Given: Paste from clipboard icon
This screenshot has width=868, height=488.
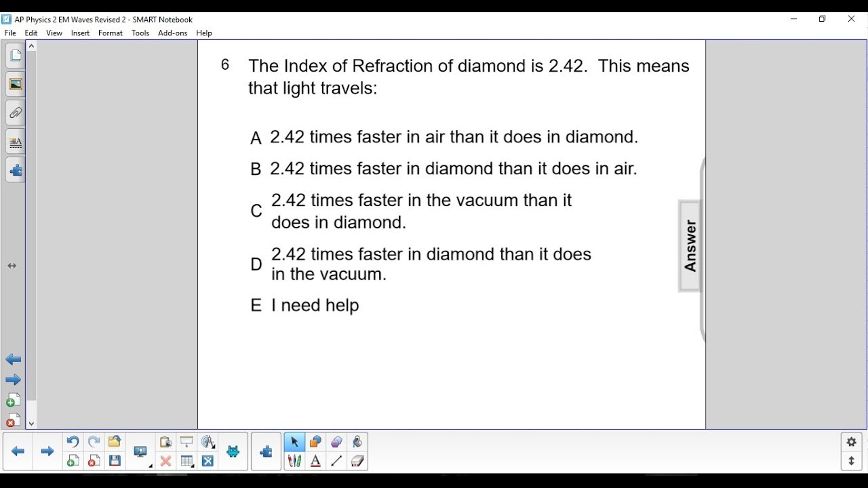Looking at the screenshot, I should click(x=165, y=442).
